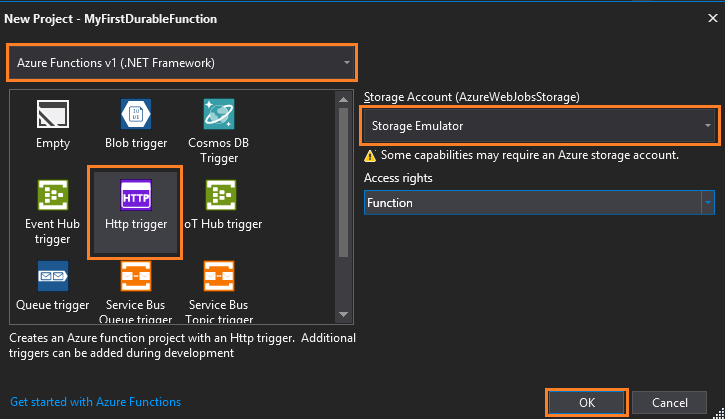Click the storage account warning message text

[x=530, y=155]
